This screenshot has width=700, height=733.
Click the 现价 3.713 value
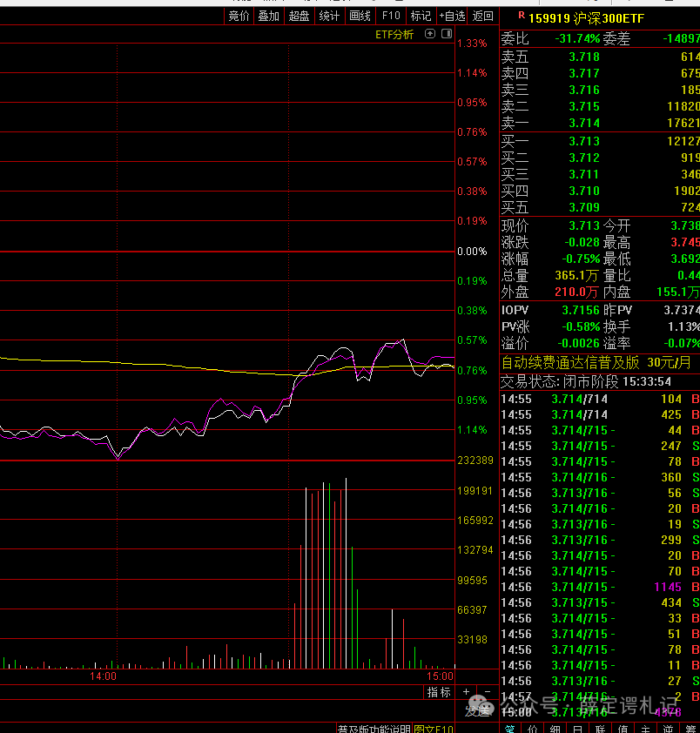tap(584, 225)
